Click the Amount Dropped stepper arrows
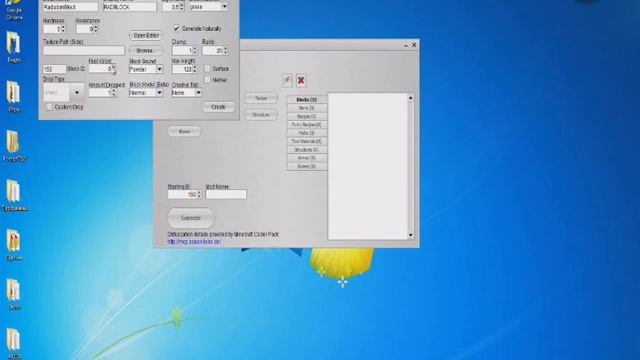Screen dimensions: 640x360 click(x=113, y=93)
